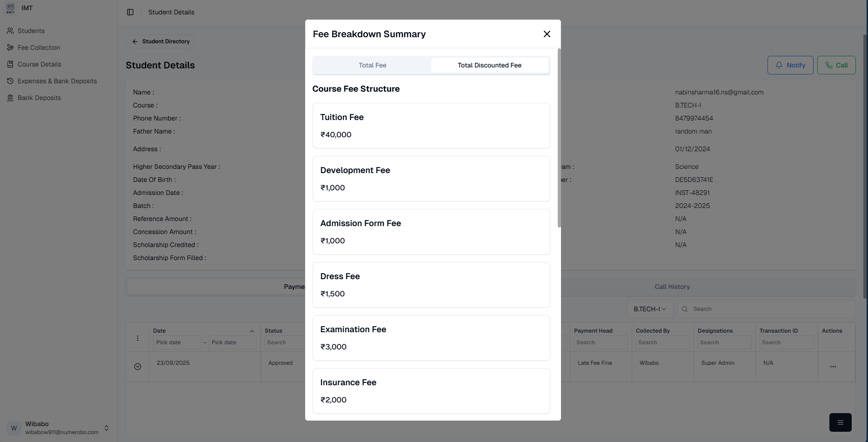Open Expenses & Bank Deposits page

(57, 81)
